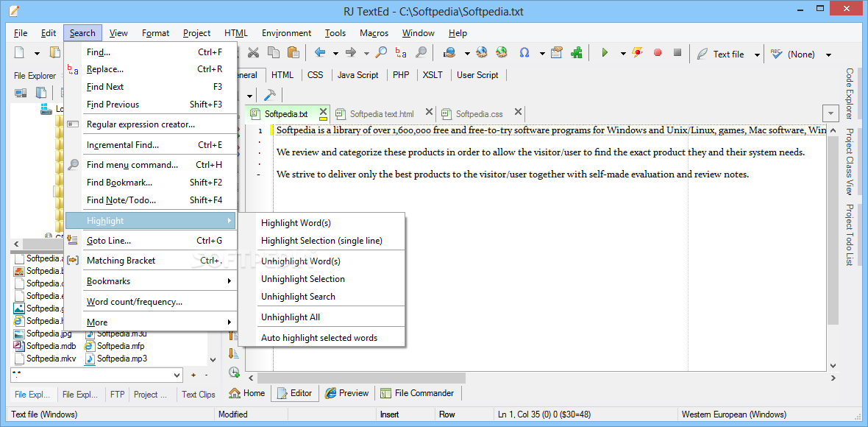This screenshot has height=427, width=868.
Task: Click the gray magnifier icon in toolbar
Action: pos(421,52)
